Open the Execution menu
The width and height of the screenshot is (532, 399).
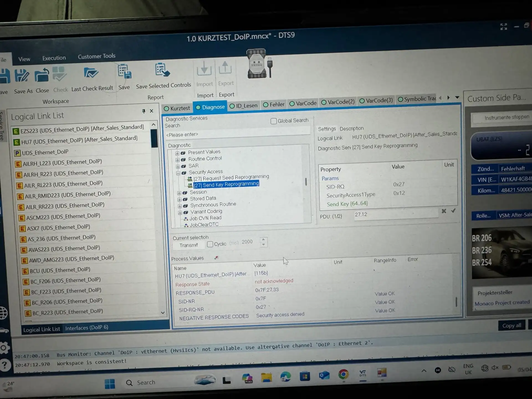tap(54, 58)
